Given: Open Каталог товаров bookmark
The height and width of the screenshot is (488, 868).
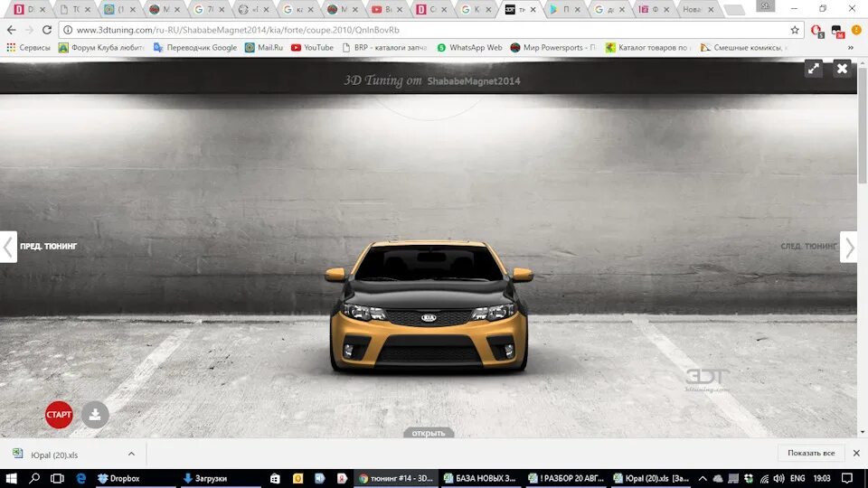Looking at the screenshot, I should coord(648,48).
